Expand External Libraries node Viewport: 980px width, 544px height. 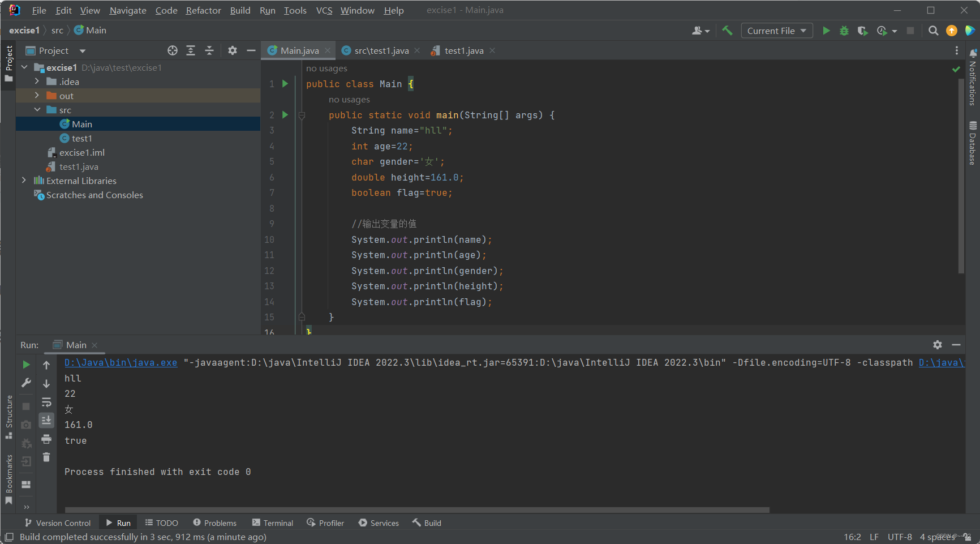[x=24, y=181]
